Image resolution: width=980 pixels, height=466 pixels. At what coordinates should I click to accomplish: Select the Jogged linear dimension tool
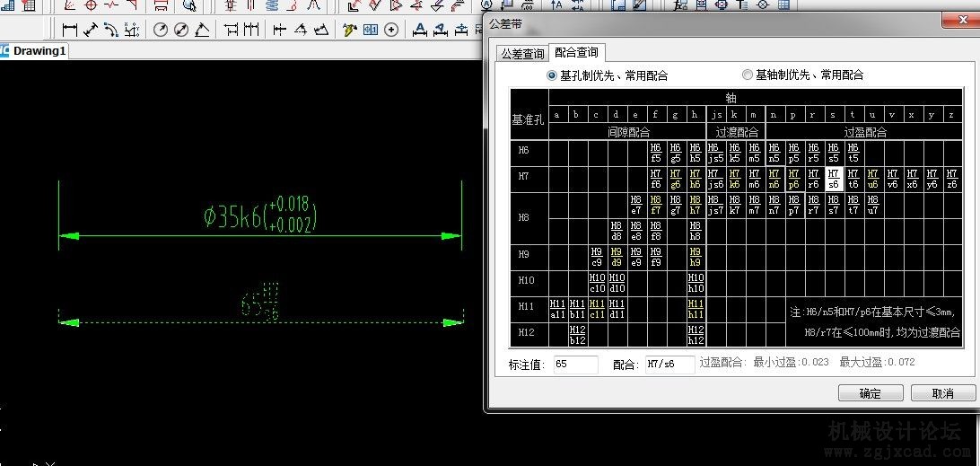(321, 30)
